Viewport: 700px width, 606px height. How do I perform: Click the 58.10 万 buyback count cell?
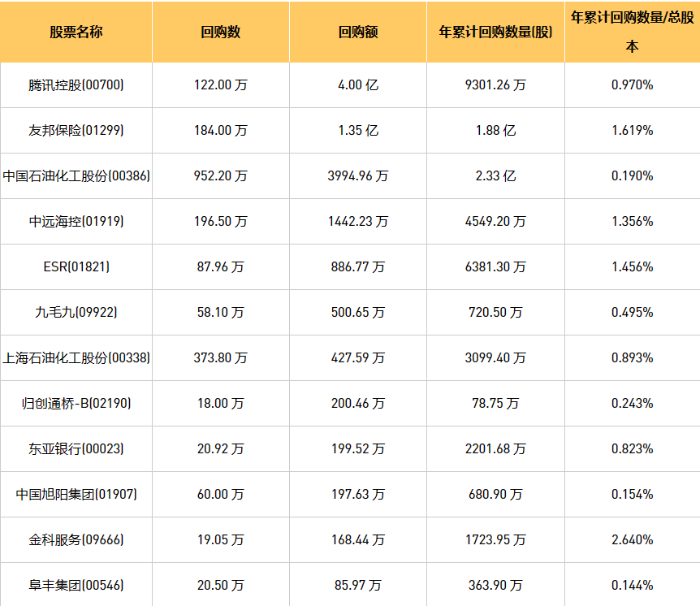(221, 313)
